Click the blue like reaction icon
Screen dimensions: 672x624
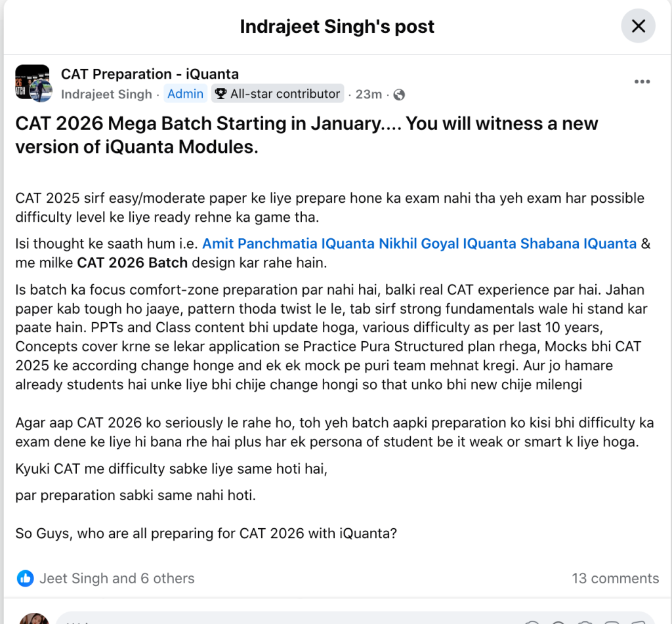point(26,578)
